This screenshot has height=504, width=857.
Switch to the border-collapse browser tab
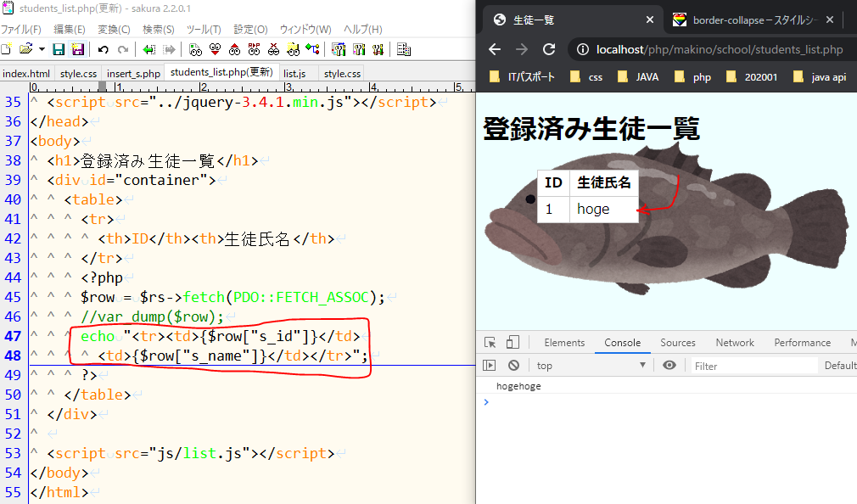(x=754, y=20)
